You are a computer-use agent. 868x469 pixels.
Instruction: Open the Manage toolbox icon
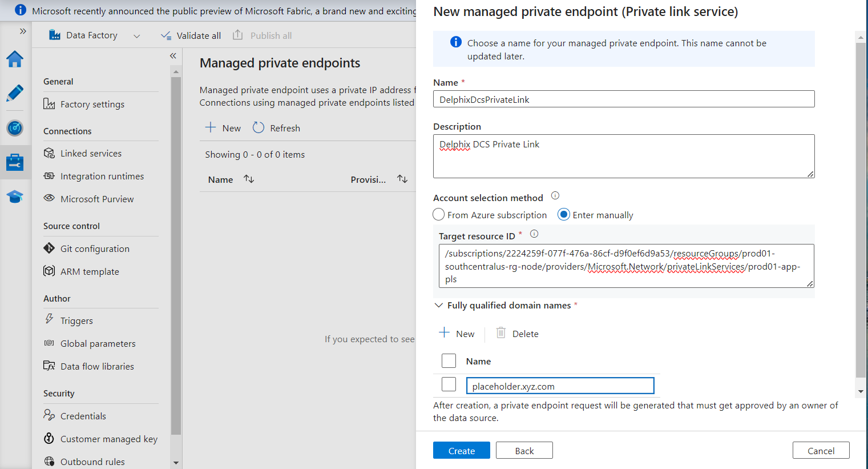15,162
